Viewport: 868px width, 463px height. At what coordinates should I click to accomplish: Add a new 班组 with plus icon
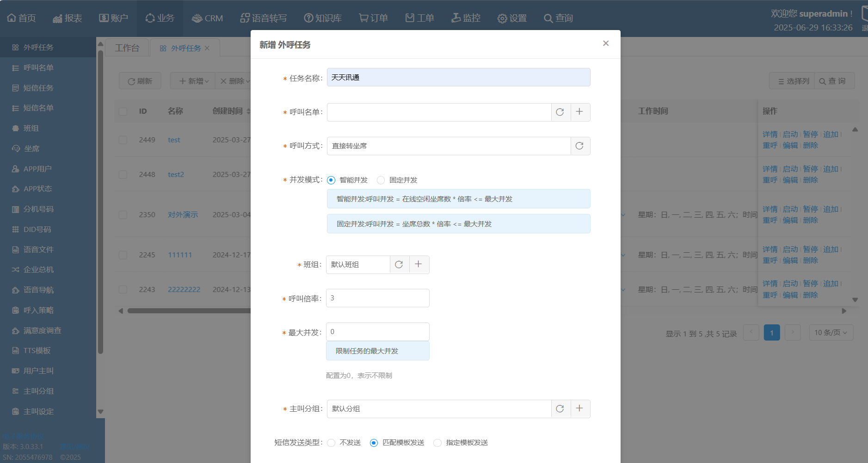click(x=419, y=264)
